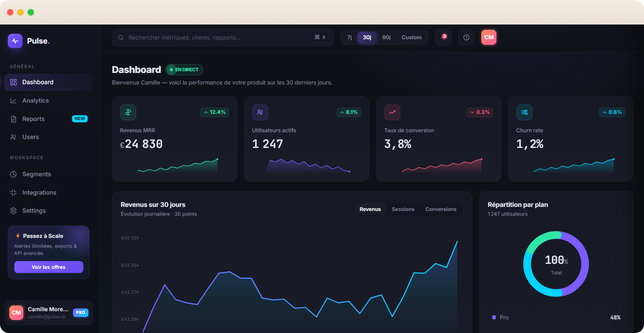Click the Répartition par plan heading
Image resolution: width=644 pixels, height=333 pixels.
(x=518, y=205)
